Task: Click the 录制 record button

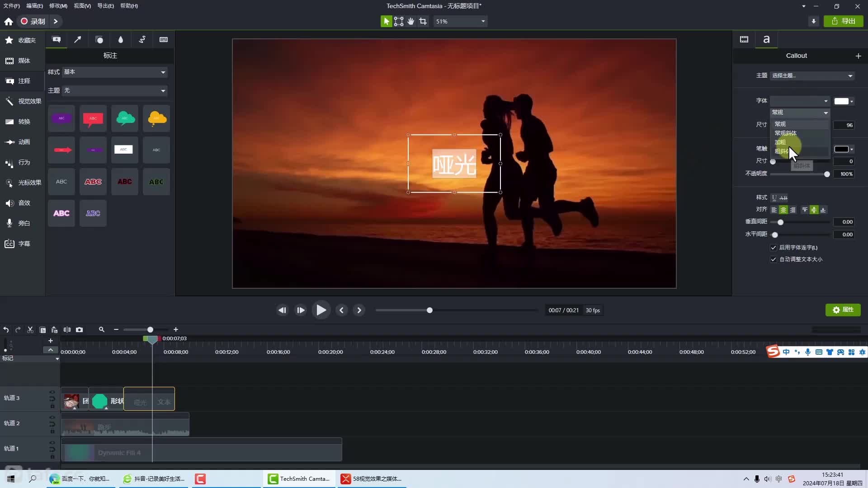Action: tap(33, 21)
